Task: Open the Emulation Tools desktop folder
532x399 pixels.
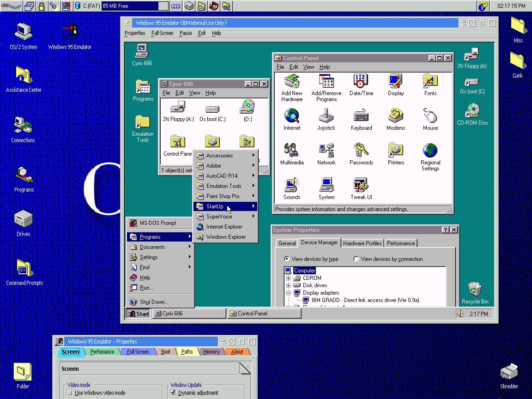Action: click(x=143, y=128)
